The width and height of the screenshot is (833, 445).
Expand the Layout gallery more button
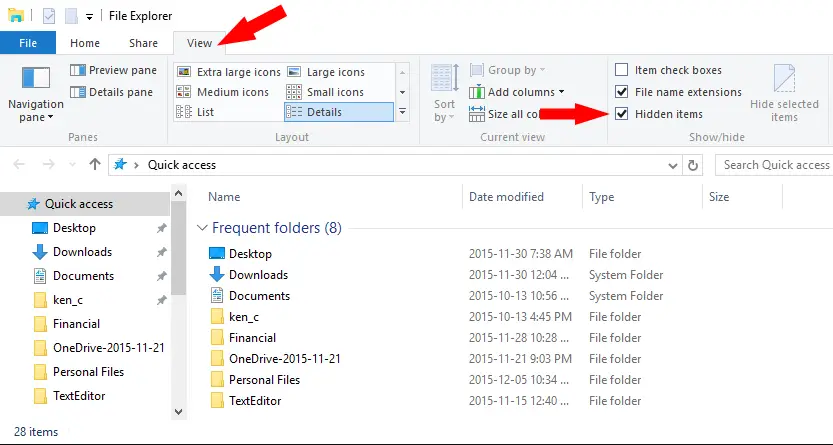[x=403, y=112]
